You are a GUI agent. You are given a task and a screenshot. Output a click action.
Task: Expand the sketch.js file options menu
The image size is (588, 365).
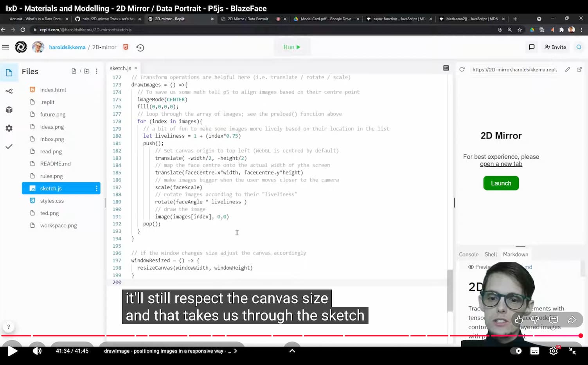pyautogui.click(x=96, y=189)
